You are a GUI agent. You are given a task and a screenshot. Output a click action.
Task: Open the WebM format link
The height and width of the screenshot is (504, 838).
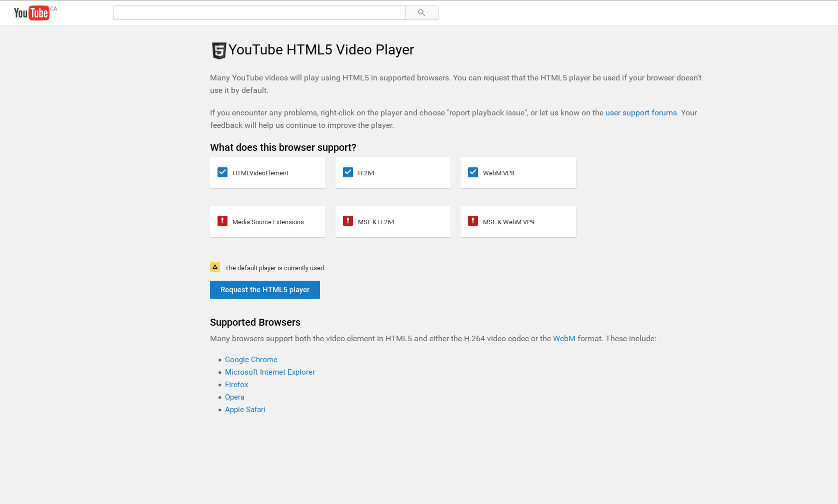[x=564, y=339]
